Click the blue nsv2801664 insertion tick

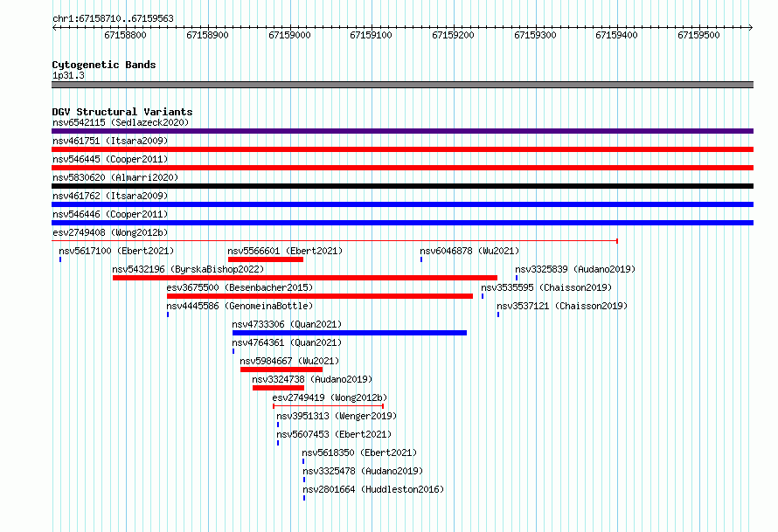[304, 498]
